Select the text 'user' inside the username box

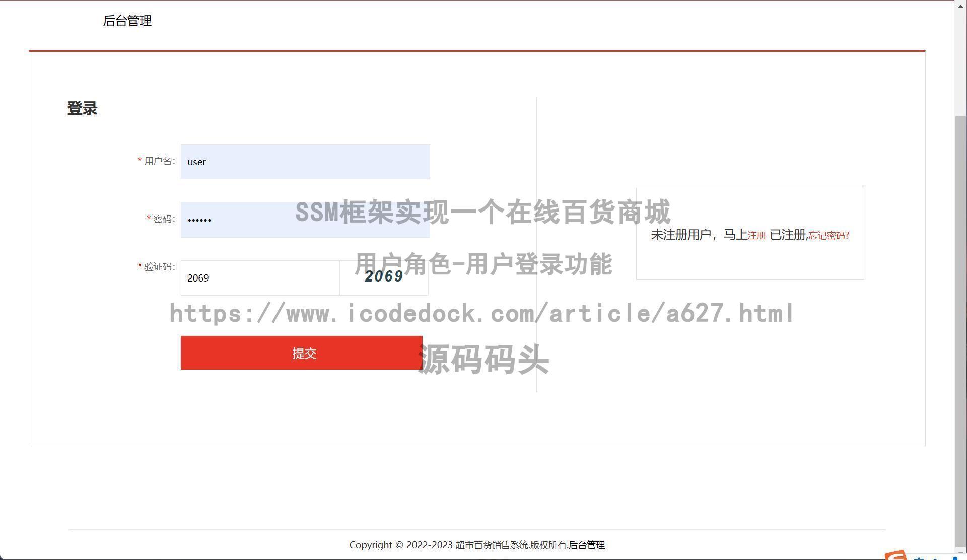(196, 162)
